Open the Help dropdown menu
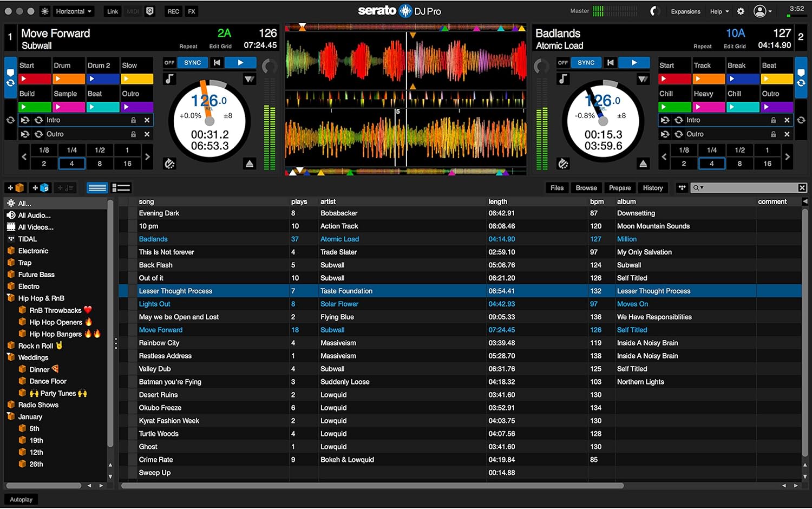 [x=719, y=11]
